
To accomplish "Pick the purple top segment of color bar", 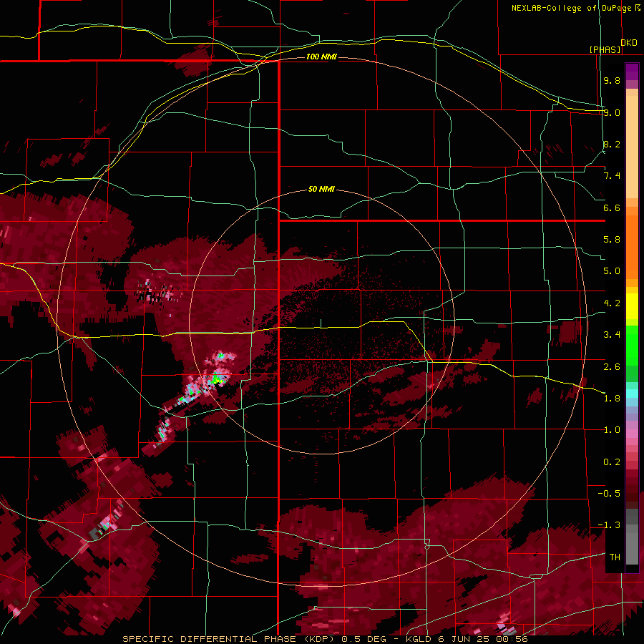I will click(x=632, y=72).
